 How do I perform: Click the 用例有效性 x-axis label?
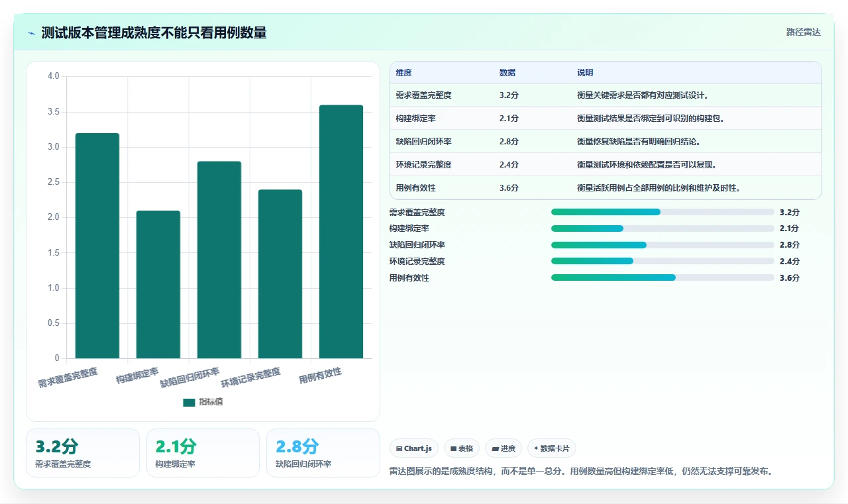pyautogui.click(x=320, y=376)
